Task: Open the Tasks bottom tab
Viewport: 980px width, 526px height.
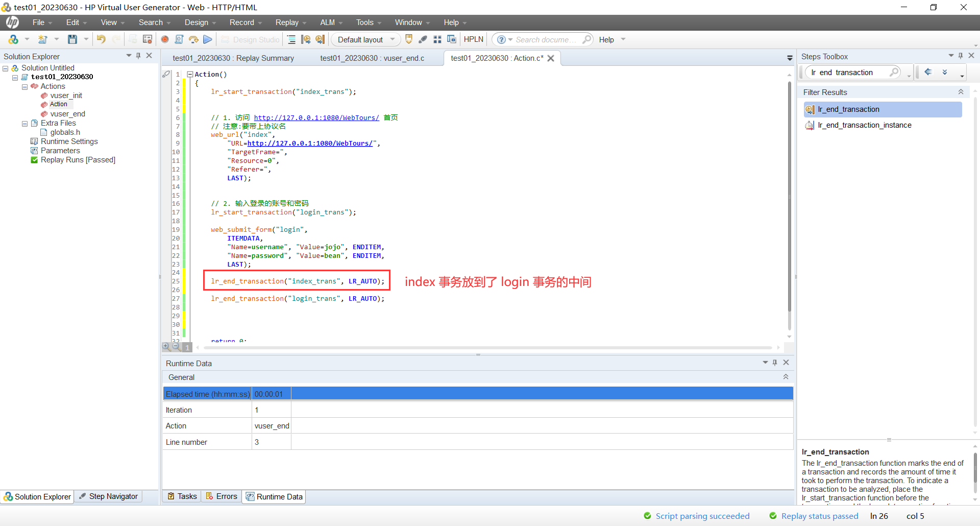Action: coord(182,496)
